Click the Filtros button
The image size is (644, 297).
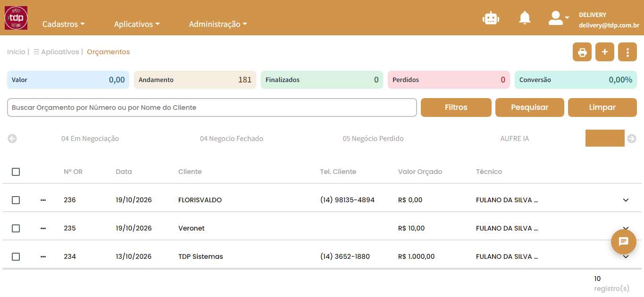456,107
